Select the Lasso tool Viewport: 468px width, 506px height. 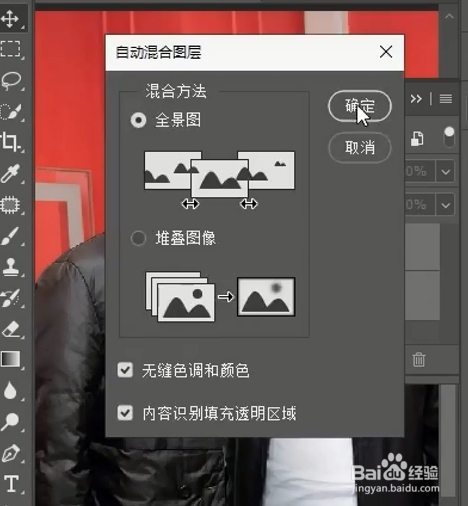coord(11,80)
